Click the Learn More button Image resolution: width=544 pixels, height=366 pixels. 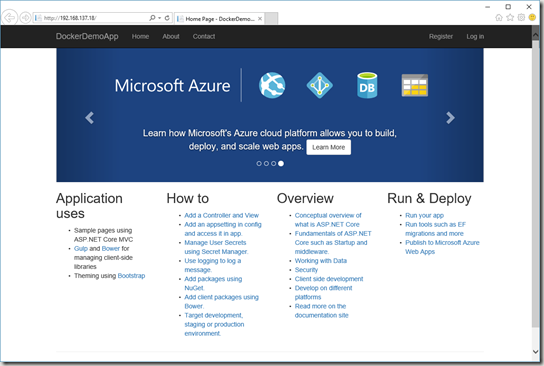(329, 147)
